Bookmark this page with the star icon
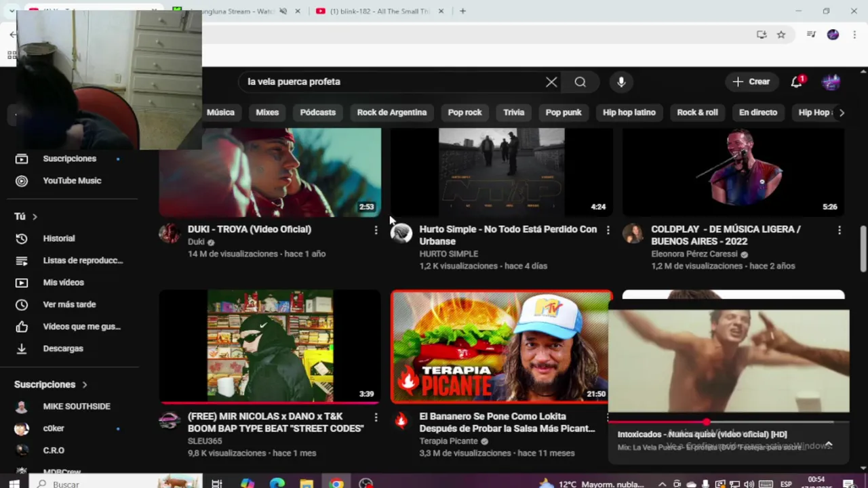The height and width of the screenshot is (488, 868). (781, 35)
